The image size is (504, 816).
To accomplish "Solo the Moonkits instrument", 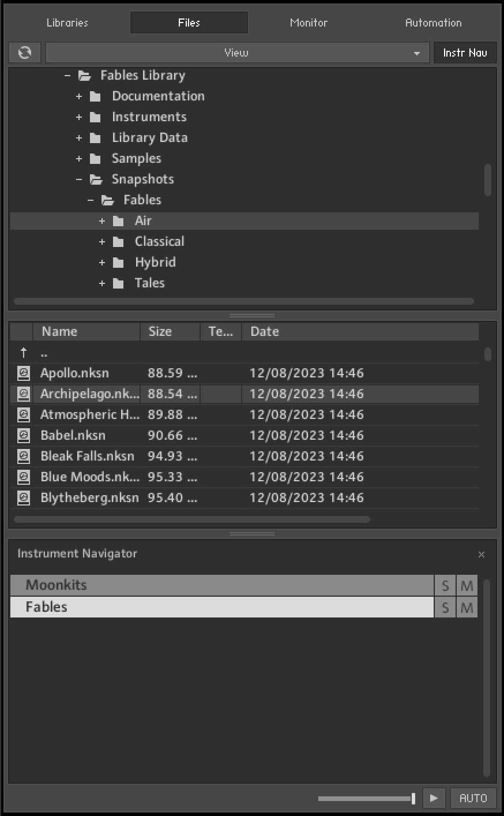I will 445,585.
